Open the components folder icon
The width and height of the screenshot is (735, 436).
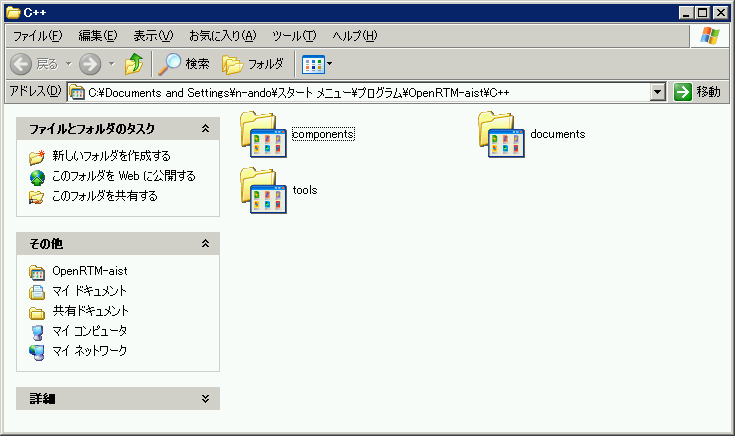pos(263,135)
